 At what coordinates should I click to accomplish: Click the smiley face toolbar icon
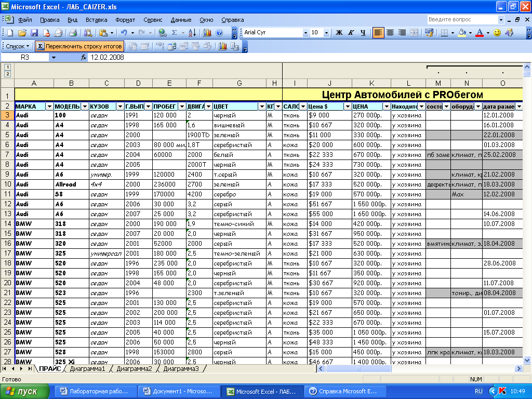[x=497, y=33]
